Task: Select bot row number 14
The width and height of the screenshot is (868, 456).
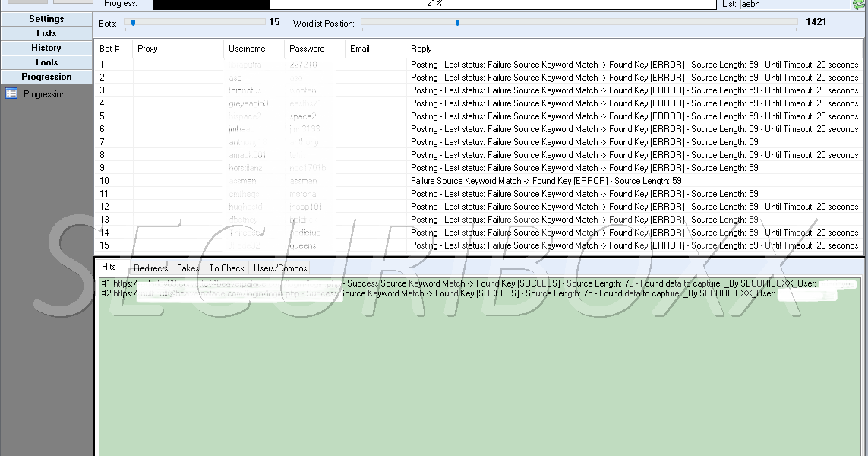Action: coord(479,233)
